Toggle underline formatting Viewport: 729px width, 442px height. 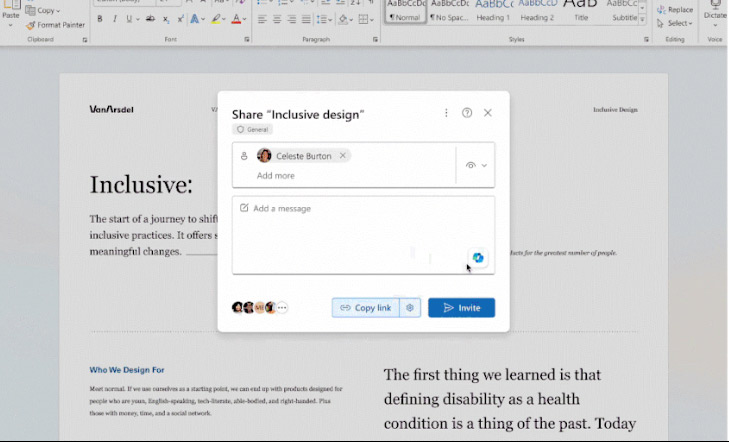128,19
